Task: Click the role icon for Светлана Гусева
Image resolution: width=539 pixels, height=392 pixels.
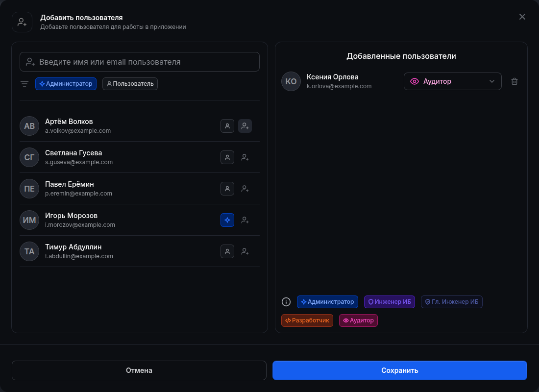Action: pos(227,157)
